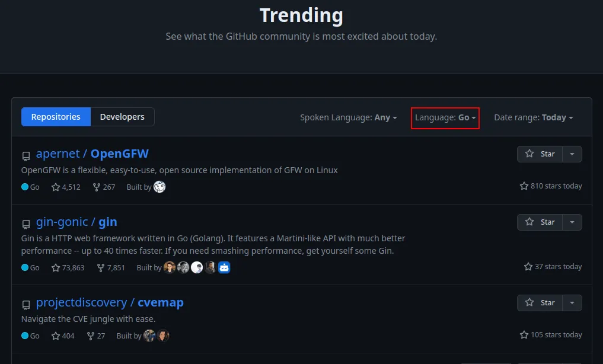The height and width of the screenshot is (364, 603).
Task: Open the Date range: Today dropdown
Action: (x=534, y=117)
